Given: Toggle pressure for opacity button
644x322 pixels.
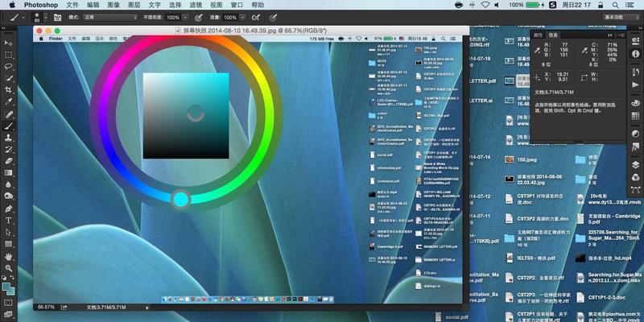Looking at the screenshot, I should tap(199, 18).
